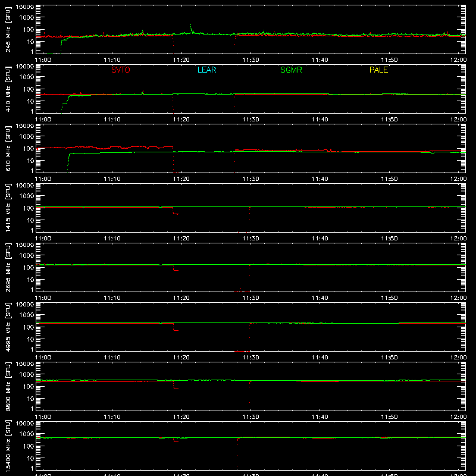The height and width of the screenshot is (476, 476).
Task: Click 11:10 label under the 2695 MHz plot
Action: (112, 298)
